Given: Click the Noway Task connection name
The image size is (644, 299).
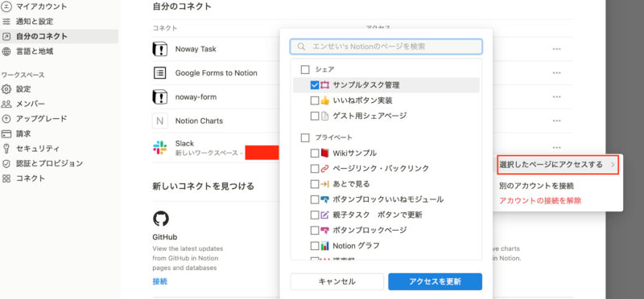Looking at the screenshot, I should coord(196,49).
